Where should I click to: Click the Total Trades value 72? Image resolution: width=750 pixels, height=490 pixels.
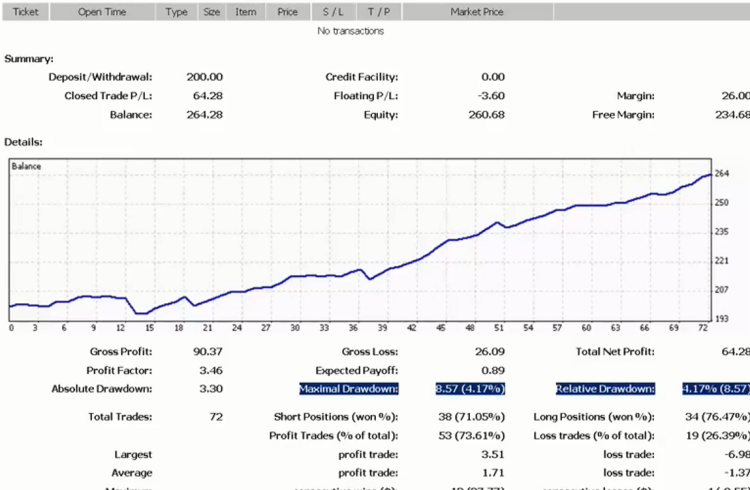(x=216, y=417)
